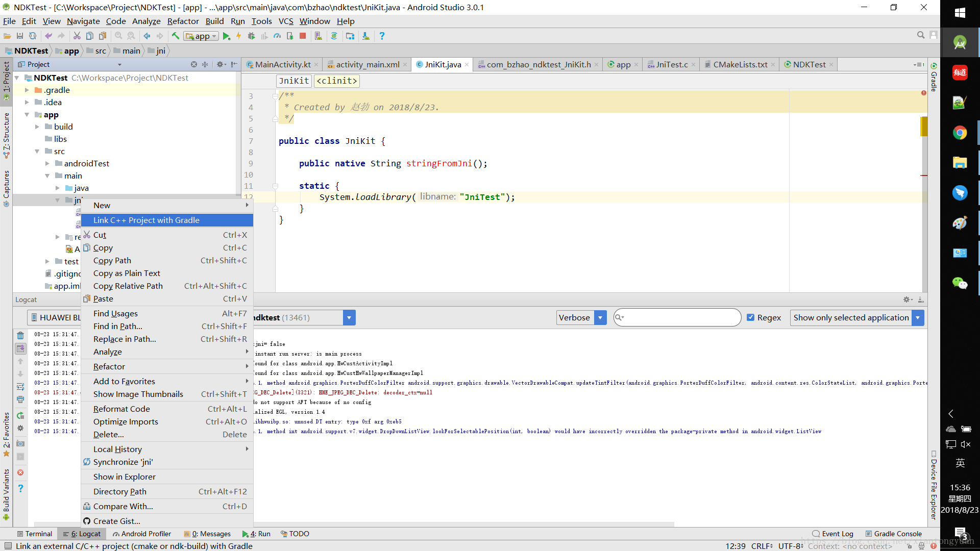Image resolution: width=980 pixels, height=551 pixels.
Task: Expand the .gradle folder
Action: click(x=27, y=90)
